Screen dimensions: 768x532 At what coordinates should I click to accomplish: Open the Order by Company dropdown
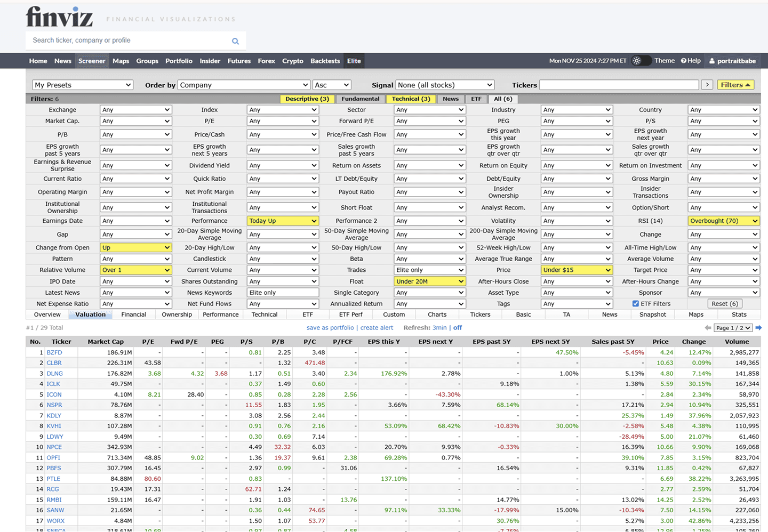244,85
